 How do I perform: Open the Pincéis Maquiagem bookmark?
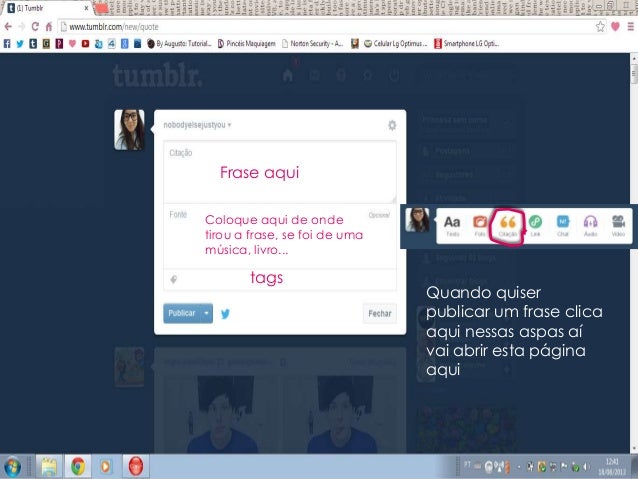pos(247,44)
